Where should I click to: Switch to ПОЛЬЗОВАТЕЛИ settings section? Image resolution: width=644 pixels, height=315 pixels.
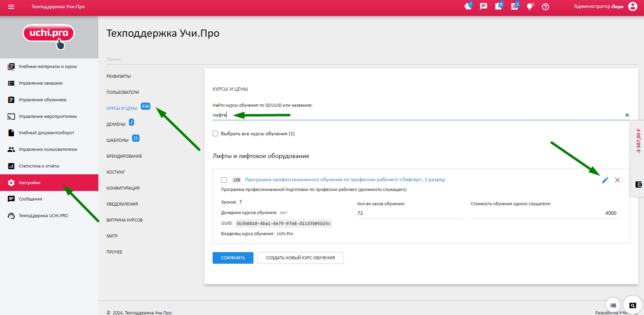tap(123, 92)
